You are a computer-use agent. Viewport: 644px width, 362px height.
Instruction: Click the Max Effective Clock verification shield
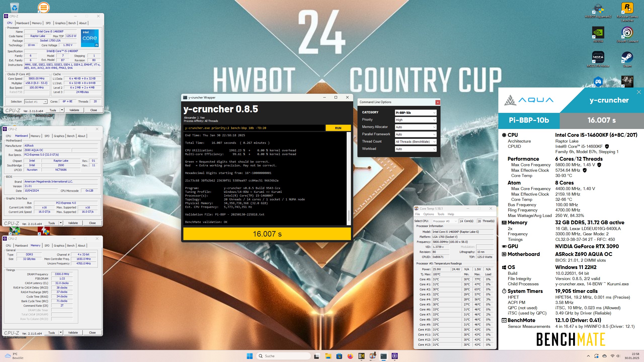[585, 170]
